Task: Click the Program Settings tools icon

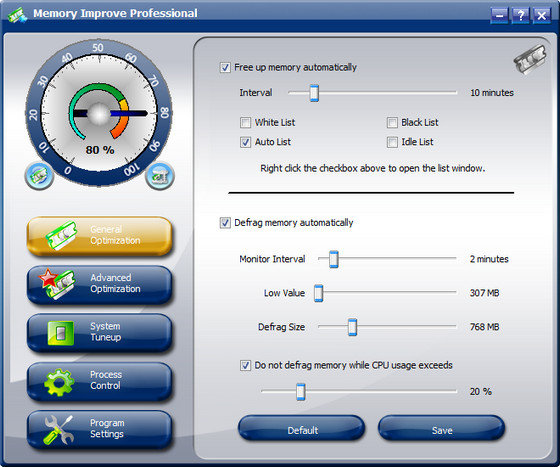Action: 59,430
